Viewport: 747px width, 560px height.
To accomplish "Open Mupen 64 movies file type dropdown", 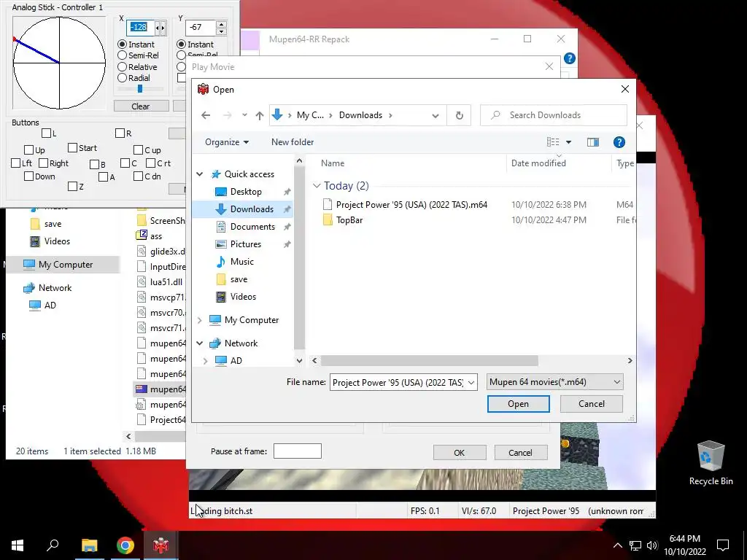I will (554, 382).
